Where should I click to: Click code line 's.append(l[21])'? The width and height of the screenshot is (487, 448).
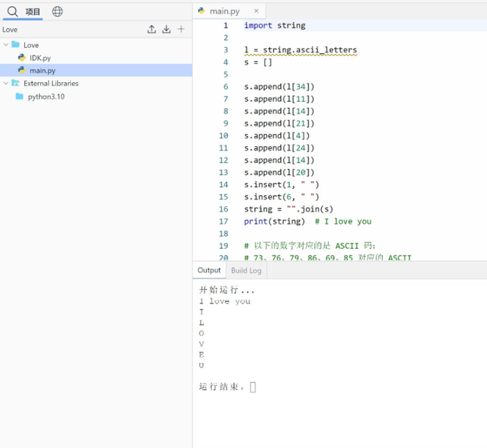tap(279, 123)
